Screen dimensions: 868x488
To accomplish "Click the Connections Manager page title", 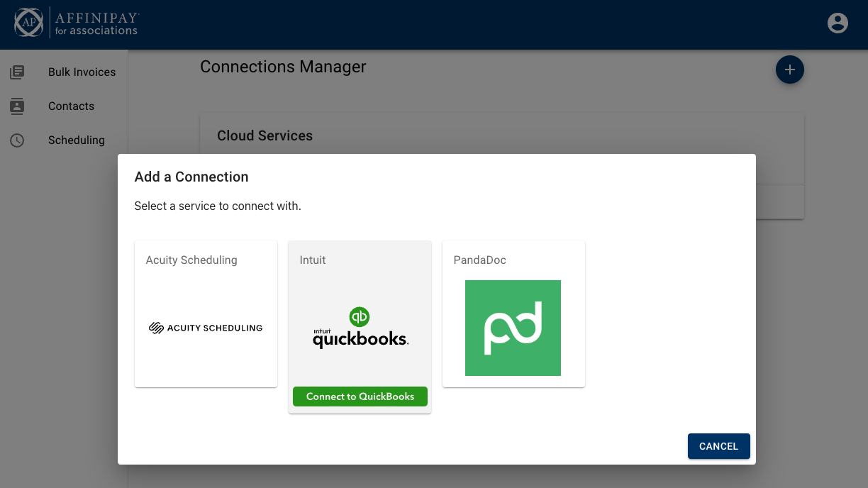I will 283,67.
